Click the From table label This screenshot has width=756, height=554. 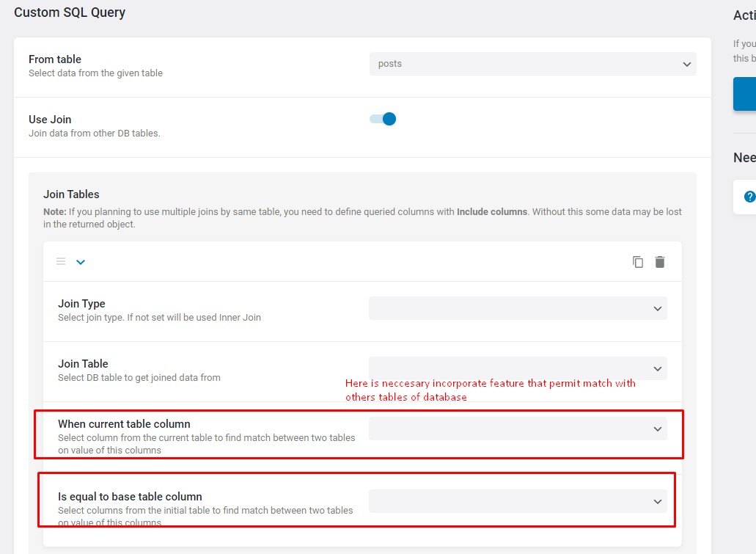coord(55,59)
